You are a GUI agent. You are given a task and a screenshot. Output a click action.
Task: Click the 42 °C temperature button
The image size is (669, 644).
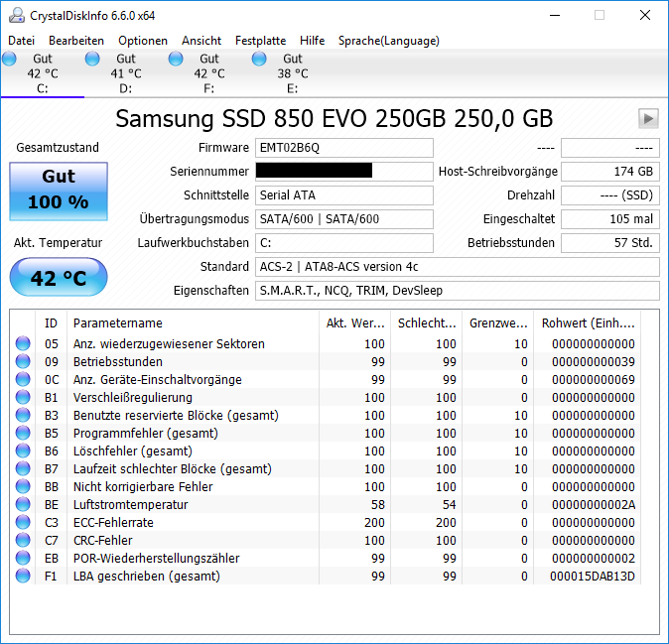[59, 277]
